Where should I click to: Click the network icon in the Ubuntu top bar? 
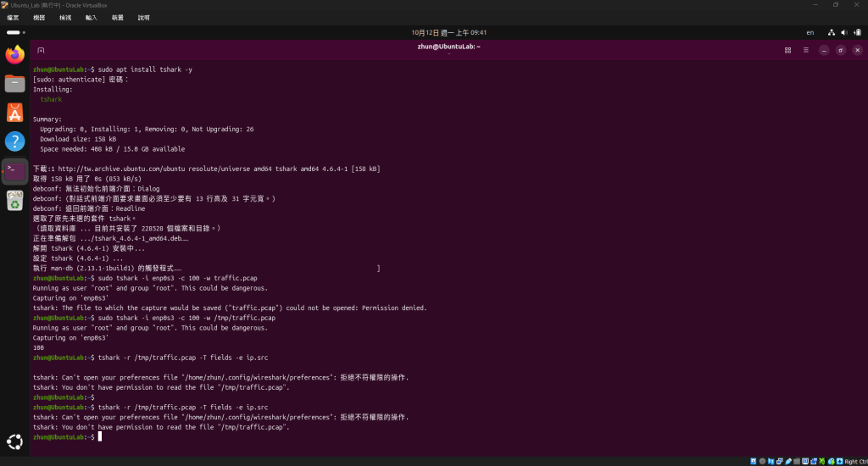(831, 33)
